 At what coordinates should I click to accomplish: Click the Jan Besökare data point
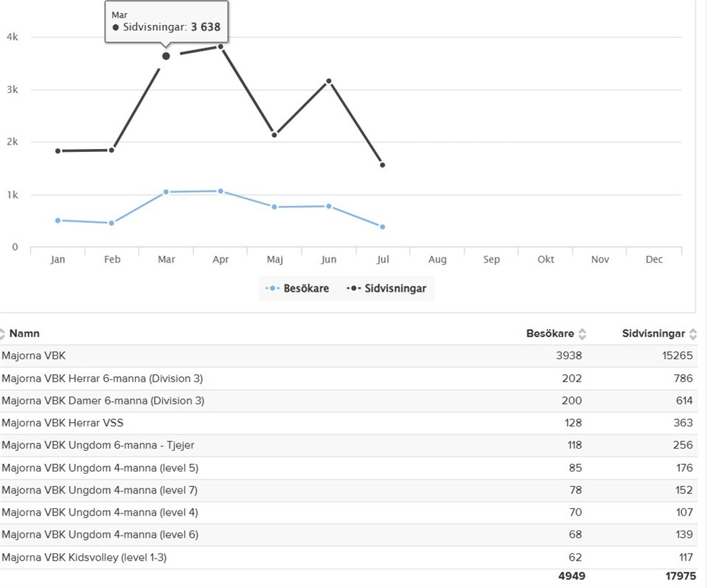(x=58, y=220)
